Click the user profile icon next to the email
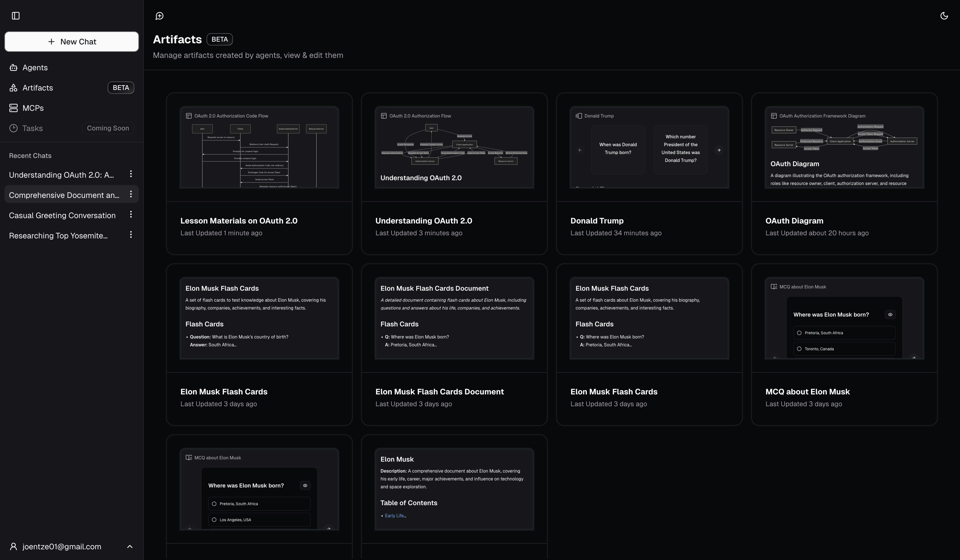 click(x=13, y=546)
